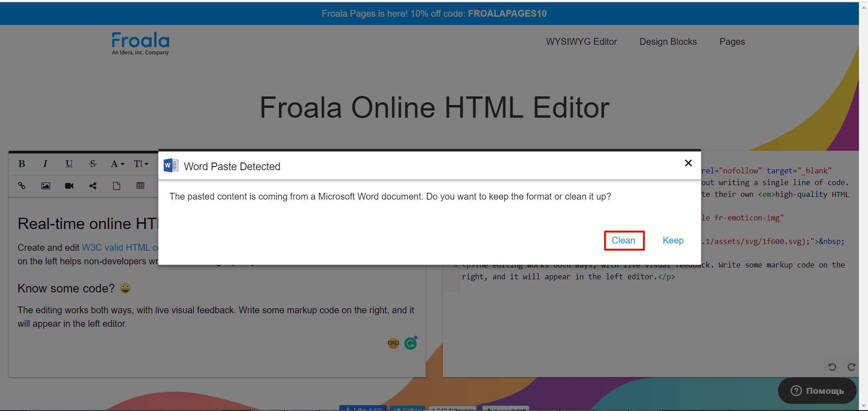Click code line 'right, and it will appear'

[568, 277]
